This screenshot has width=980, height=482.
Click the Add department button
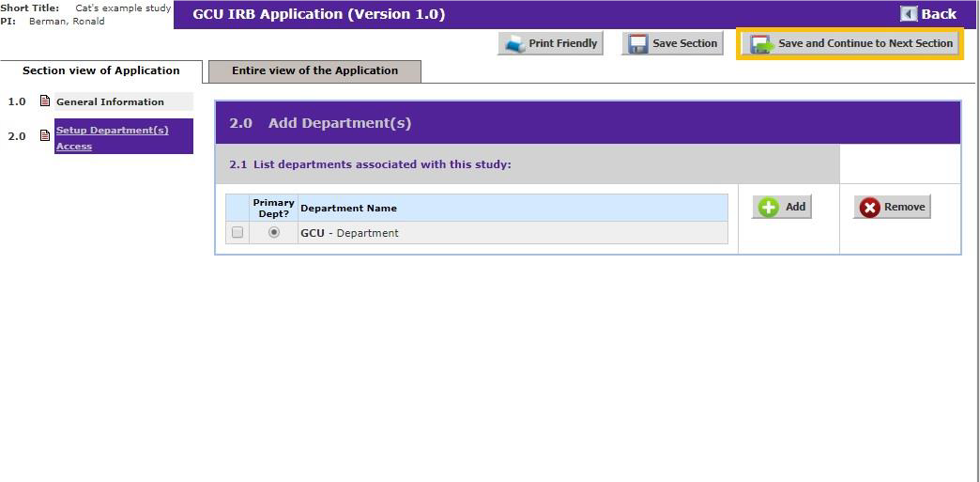781,207
